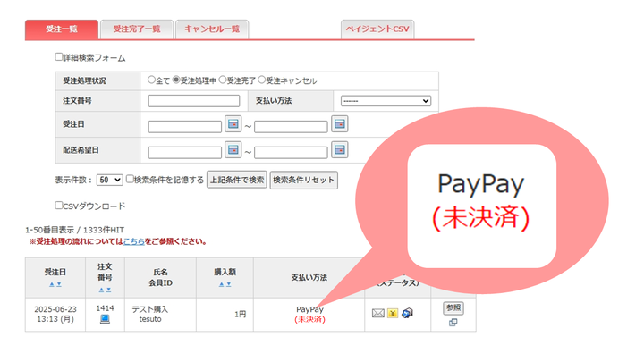
Task: Switch to 受注完了一覧 tab
Action: (x=136, y=29)
